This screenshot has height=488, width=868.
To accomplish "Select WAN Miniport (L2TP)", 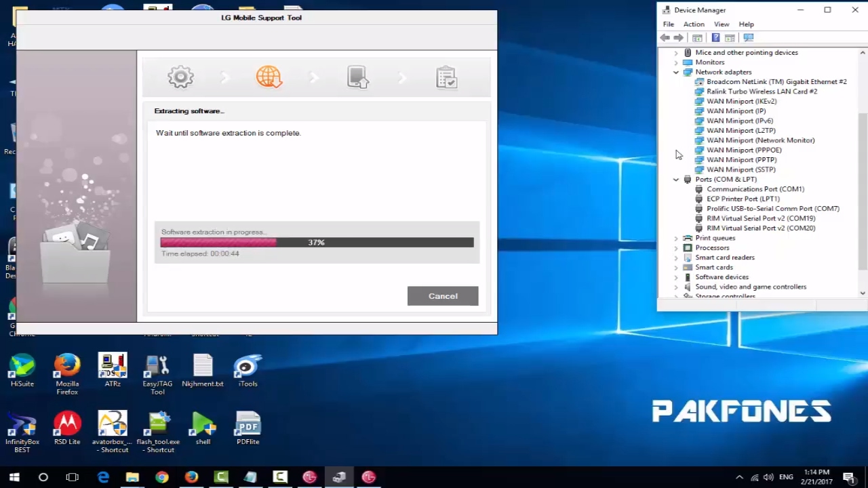I will [x=741, y=131].
